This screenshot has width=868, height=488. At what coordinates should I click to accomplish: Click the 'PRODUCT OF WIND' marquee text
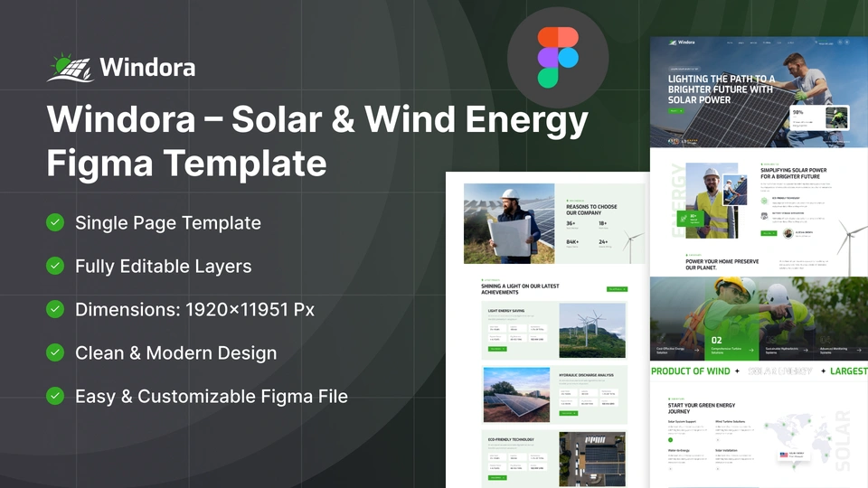pos(690,371)
